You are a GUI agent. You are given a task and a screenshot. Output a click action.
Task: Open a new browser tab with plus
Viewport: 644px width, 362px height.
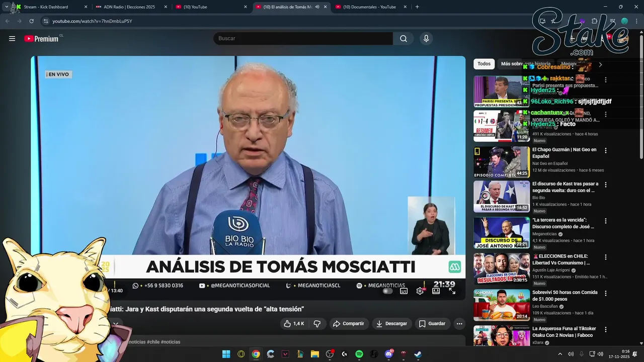pyautogui.click(x=417, y=7)
